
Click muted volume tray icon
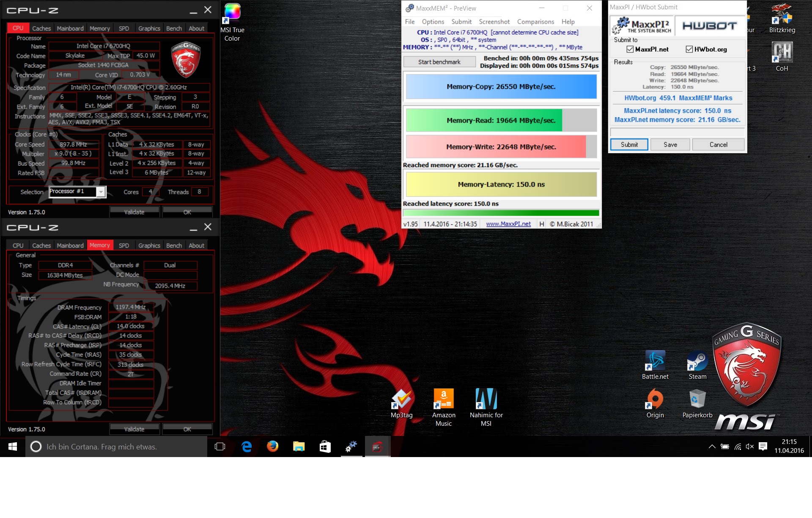pos(750,446)
